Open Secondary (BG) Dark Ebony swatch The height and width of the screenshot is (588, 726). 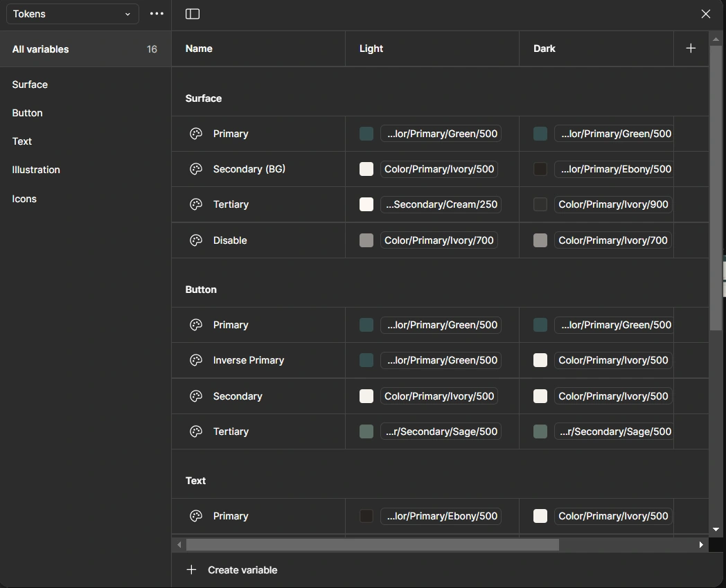(x=540, y=169)
